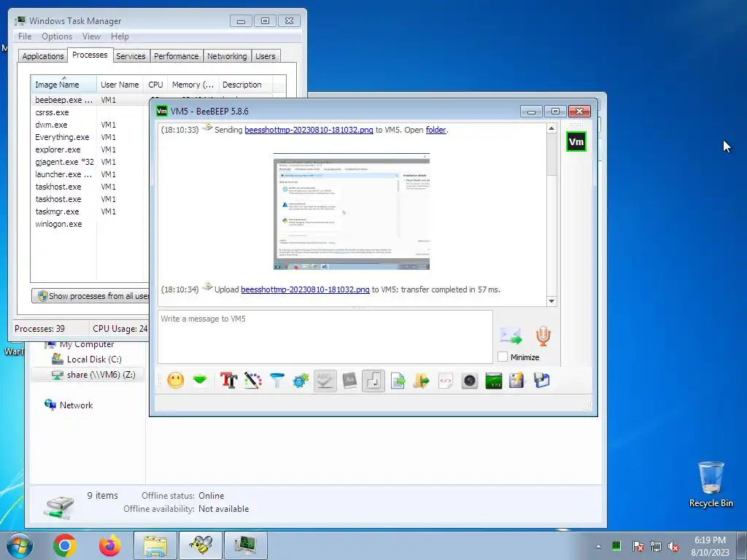Switch to the Applications tab
This screenshot has width=747, height=560.
pyautogui.click(x=43, y=56)
